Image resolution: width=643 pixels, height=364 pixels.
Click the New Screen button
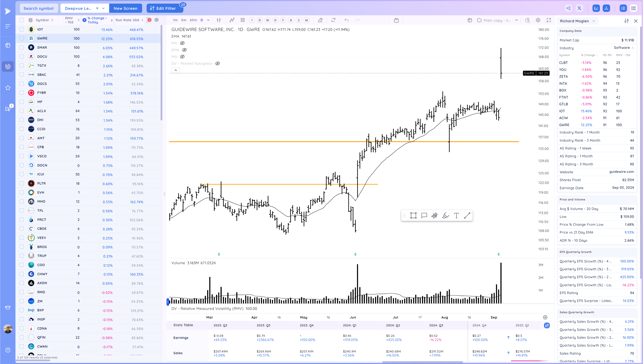click(x=125, y=8)
